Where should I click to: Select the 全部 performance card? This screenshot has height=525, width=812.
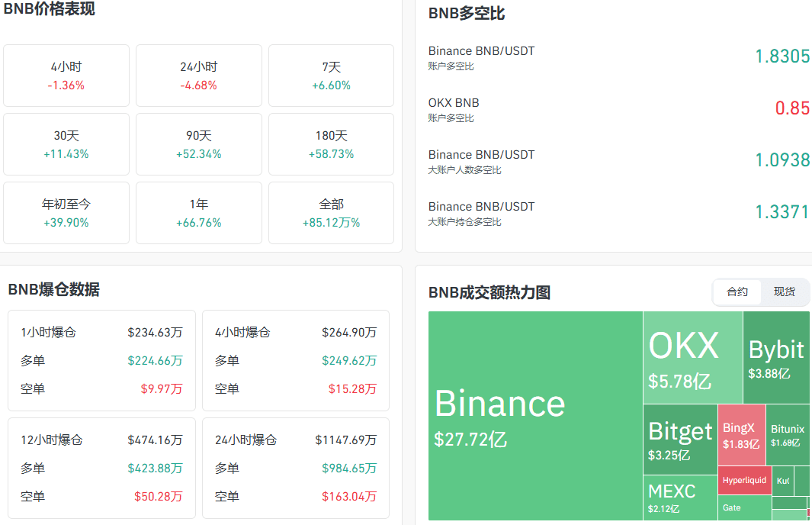(332, 213)
